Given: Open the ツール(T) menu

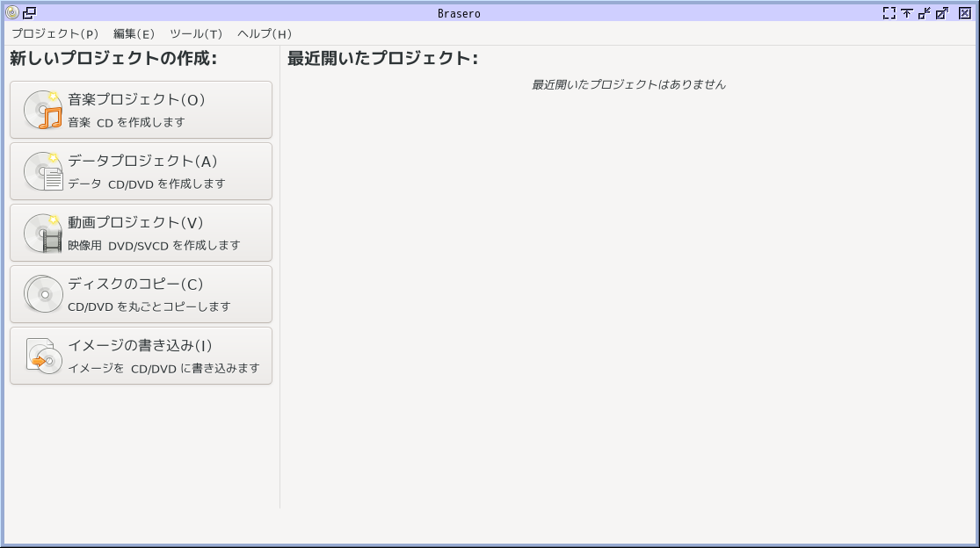Looking at the screenshot, I should [196, 33].
